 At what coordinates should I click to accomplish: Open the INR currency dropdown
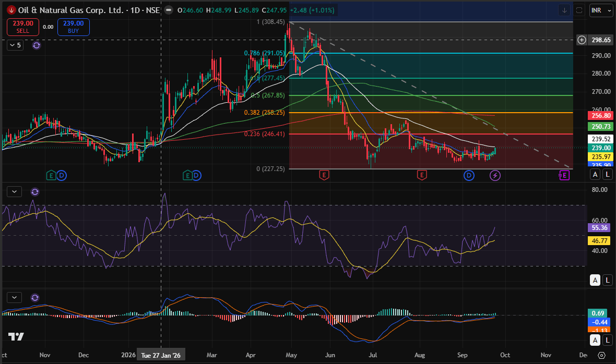(x=601, y=10)
